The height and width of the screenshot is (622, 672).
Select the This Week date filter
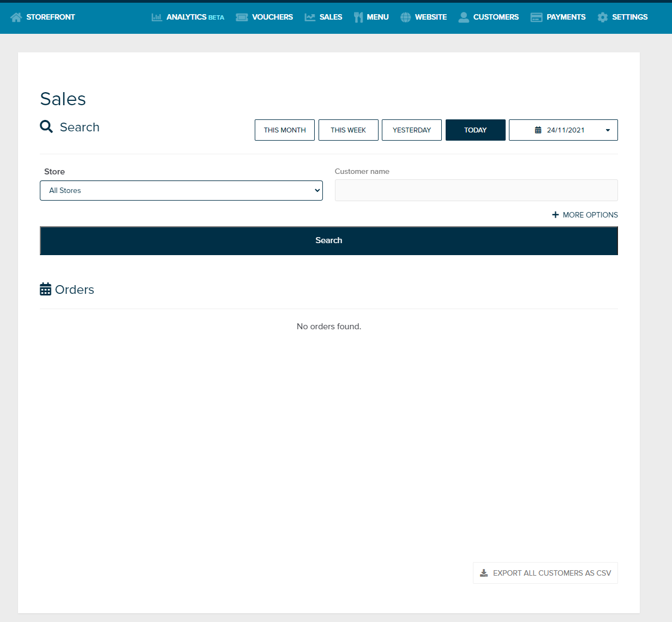[x=348, y=130]
